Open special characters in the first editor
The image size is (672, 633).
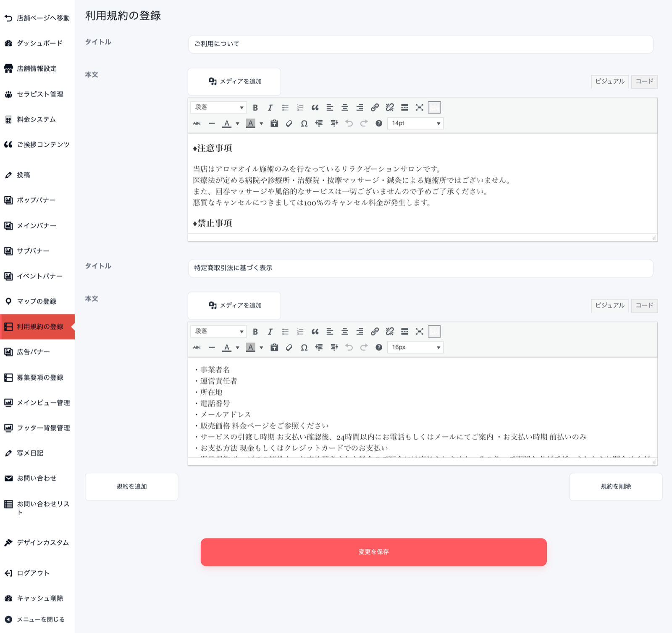[304, 123]
